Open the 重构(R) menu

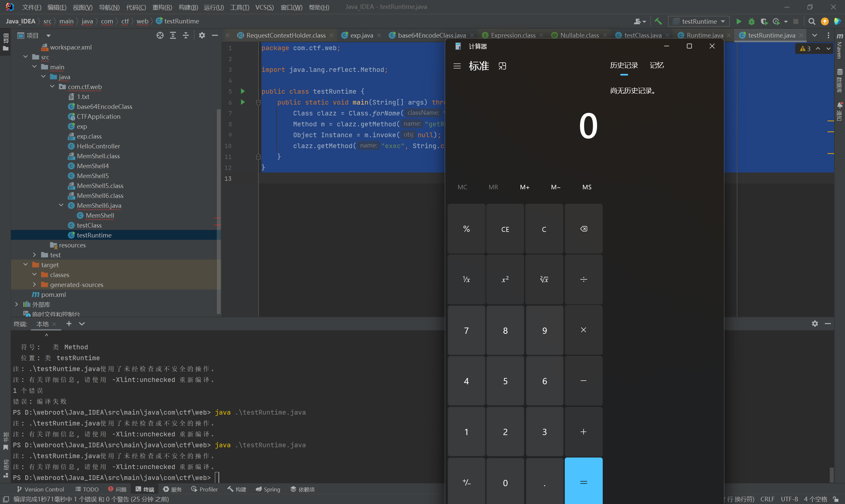[162, 7]
